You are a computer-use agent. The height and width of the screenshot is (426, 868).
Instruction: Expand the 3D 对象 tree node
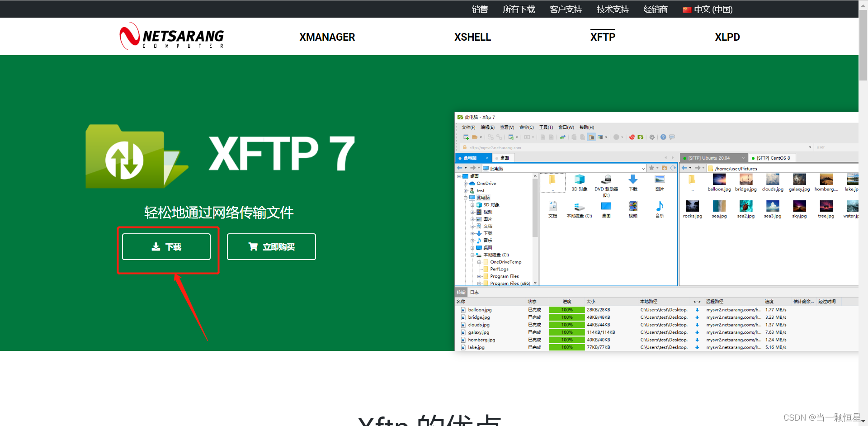472,205
